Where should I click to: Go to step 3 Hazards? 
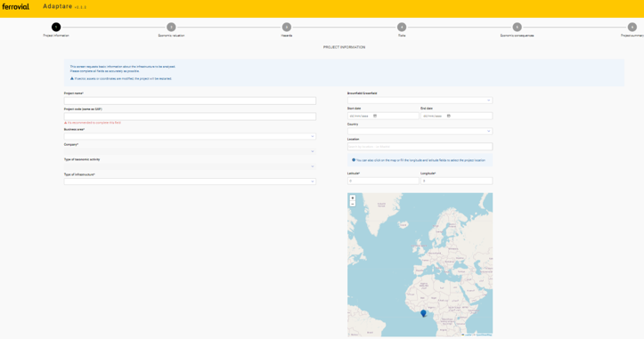click(x=287, y=27)
